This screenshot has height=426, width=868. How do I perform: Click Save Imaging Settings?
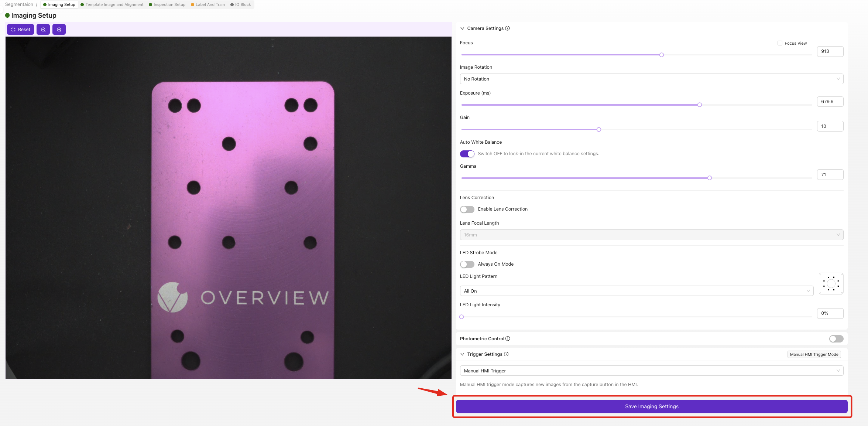651,406
